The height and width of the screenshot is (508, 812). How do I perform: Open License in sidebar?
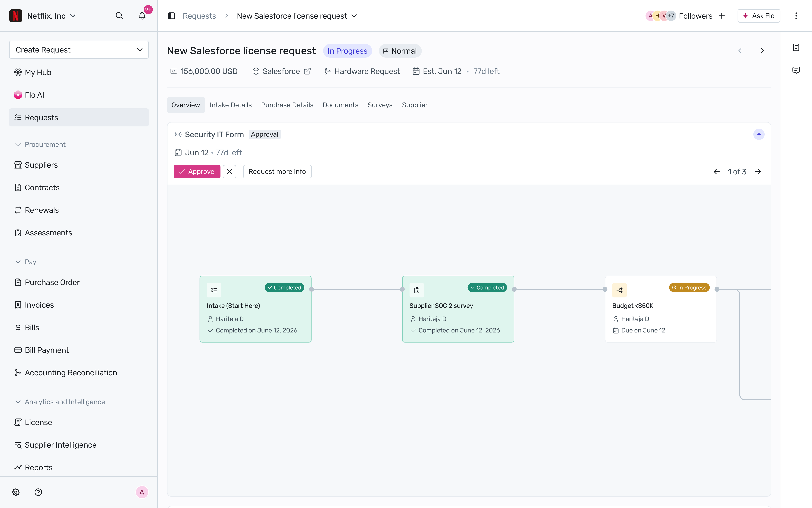[79, 422]
